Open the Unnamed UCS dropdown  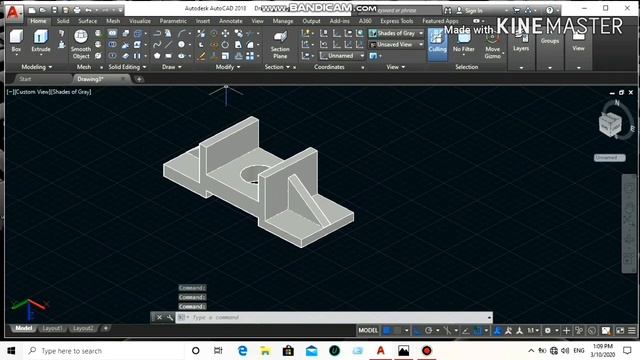click(342, 56)
